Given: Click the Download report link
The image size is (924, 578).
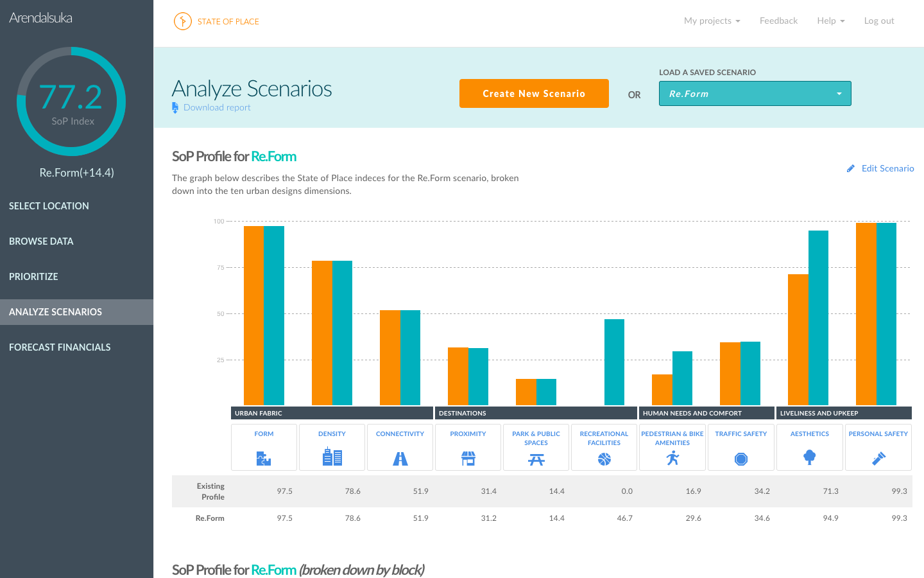Looking at the screenshot, I should pyautogui.click(x=217, y=108).
